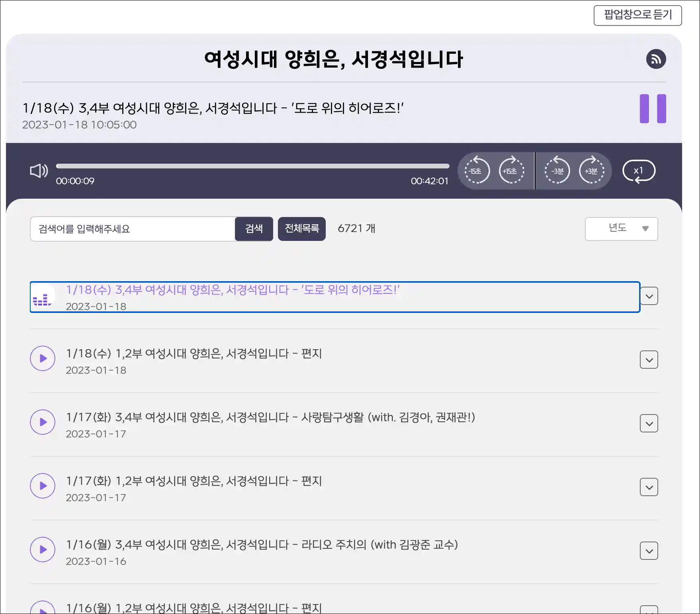The width and height of the screenshot is (700, 614).
Task: Rewind 15 seconds
Action: click(477, 171)
